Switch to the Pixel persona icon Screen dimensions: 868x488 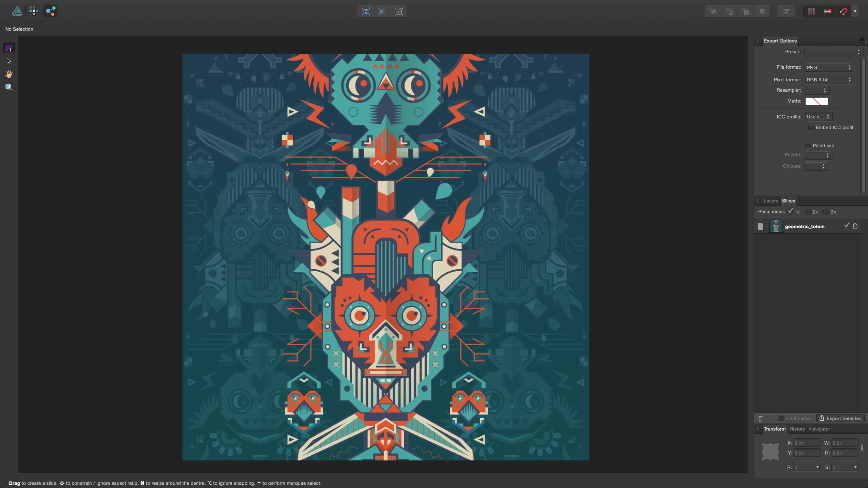click(x=34, y=11)
